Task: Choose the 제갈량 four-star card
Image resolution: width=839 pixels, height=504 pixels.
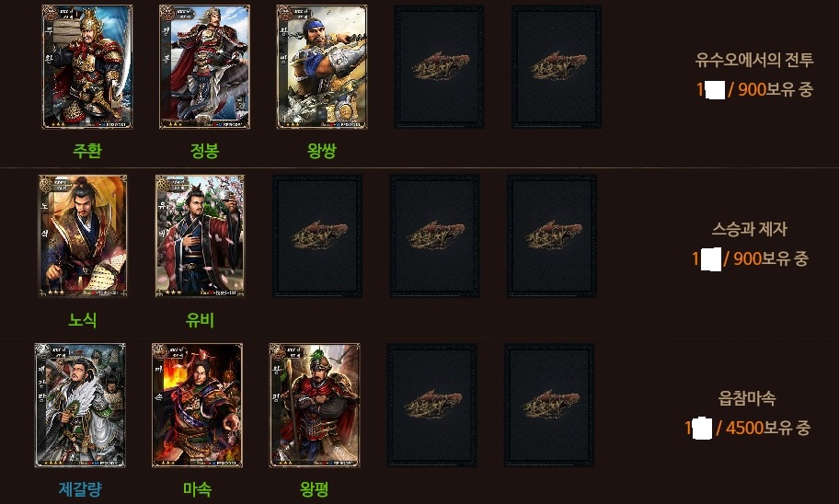Action: (x=80, y=406)
